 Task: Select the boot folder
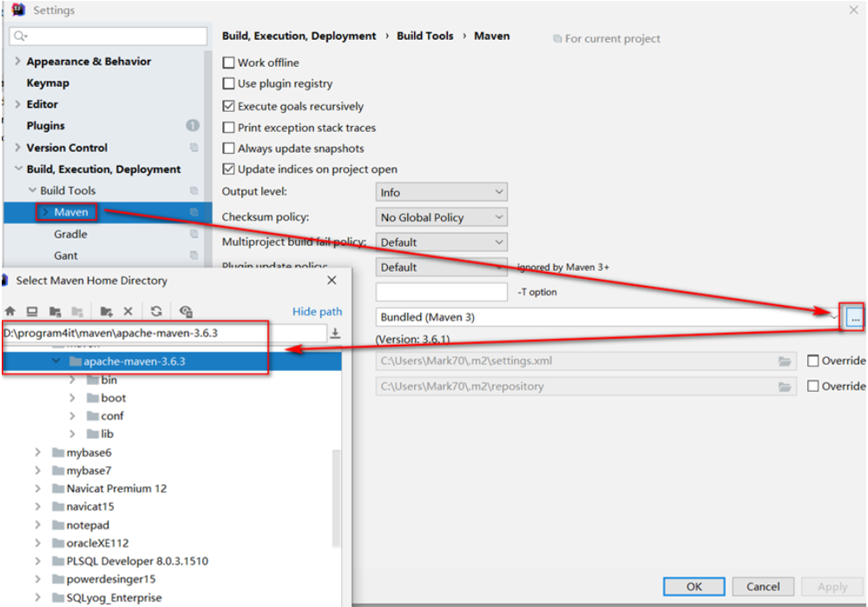(x=114, y=399)
